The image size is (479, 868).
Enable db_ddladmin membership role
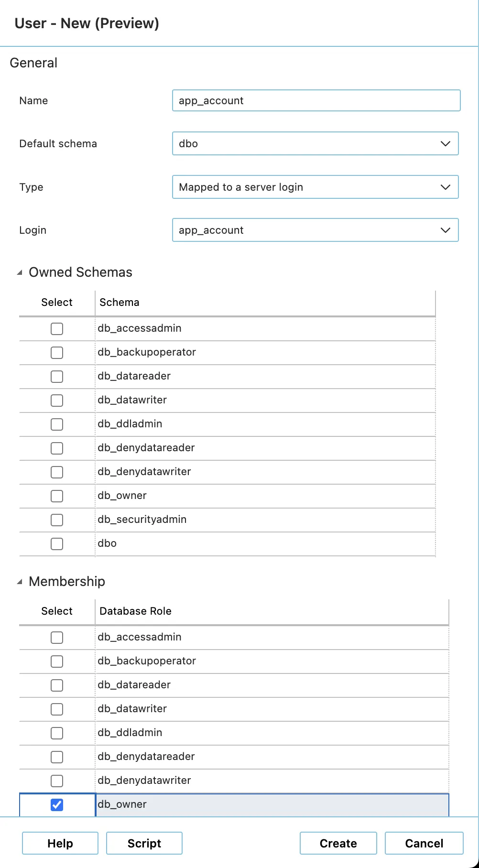click(x=57, y=733)
